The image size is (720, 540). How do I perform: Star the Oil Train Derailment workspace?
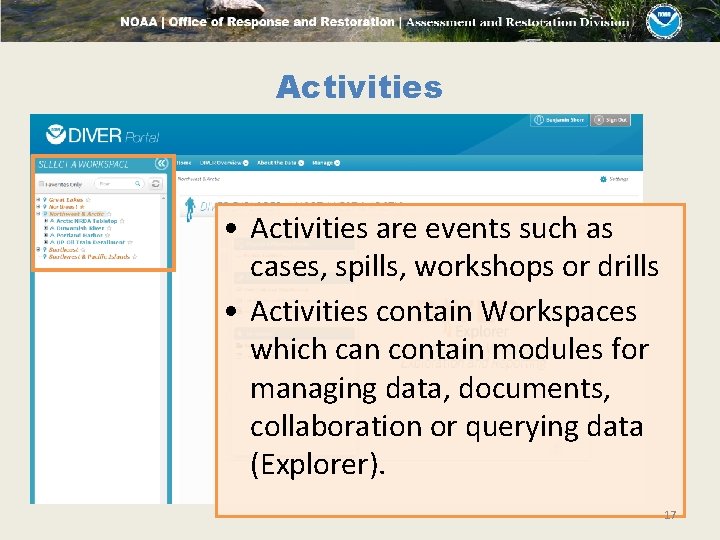tap(130, 242)
